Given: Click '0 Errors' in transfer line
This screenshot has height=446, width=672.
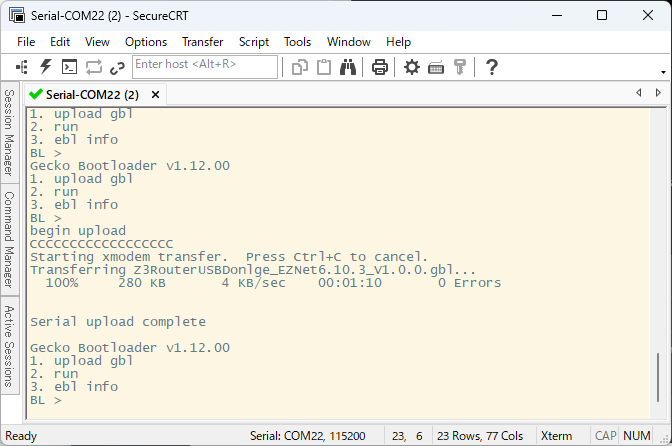Looking at the screenshot, I should click(470, 283).
